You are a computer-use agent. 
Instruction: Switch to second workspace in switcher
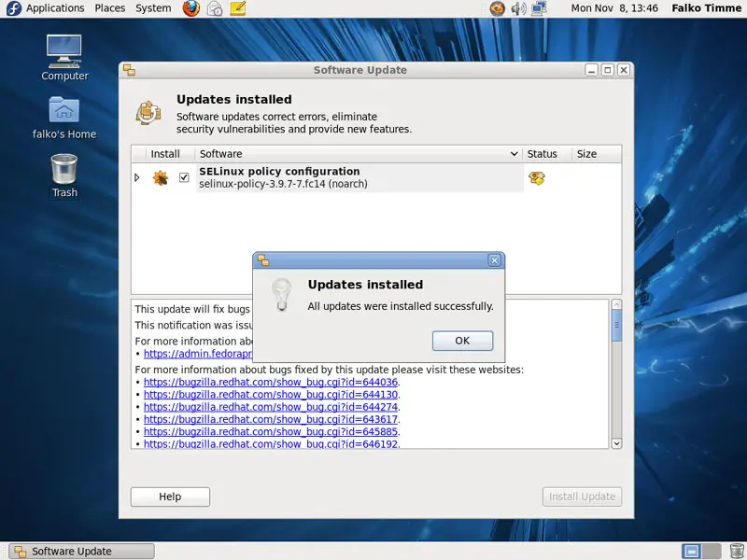coord(712,551)
